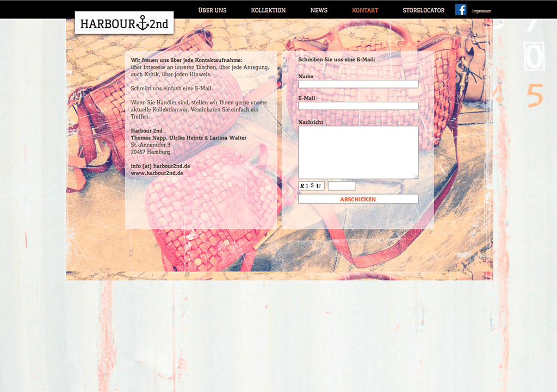The image size is (557, 392).
Task: Open the Facebook page icon
Action: pos(461,10)
